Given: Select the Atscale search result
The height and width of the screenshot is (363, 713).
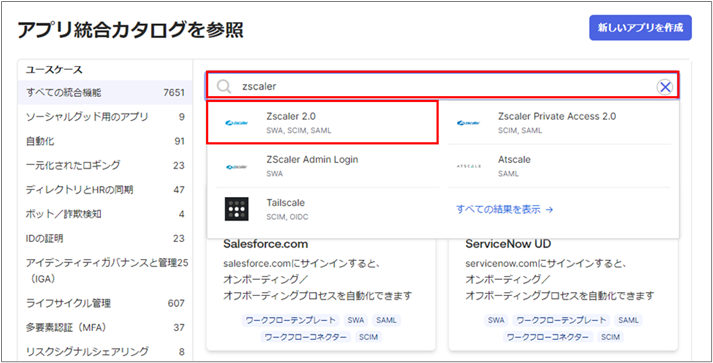Looking at the screenshot, I should click(x=559, y=166).
